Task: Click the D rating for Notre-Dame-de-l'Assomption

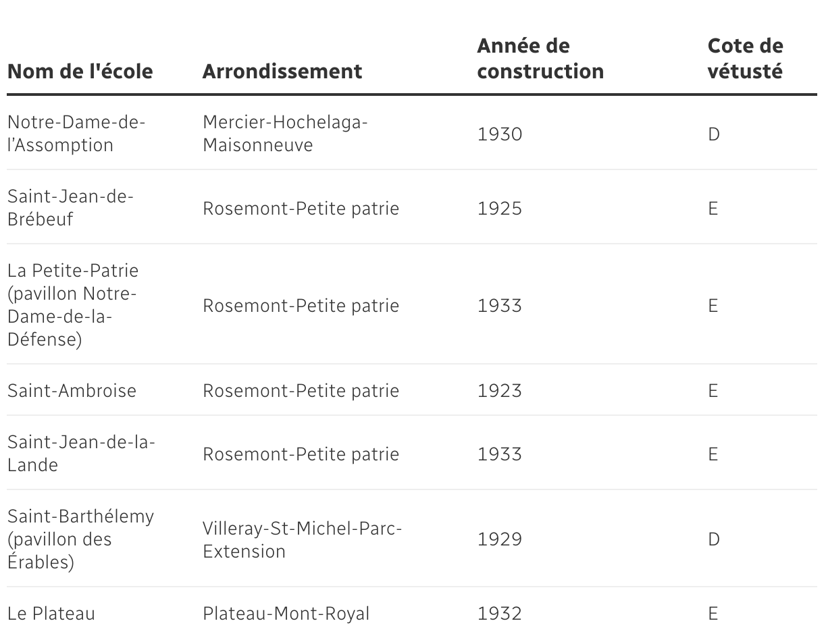Action: (714, 134)
